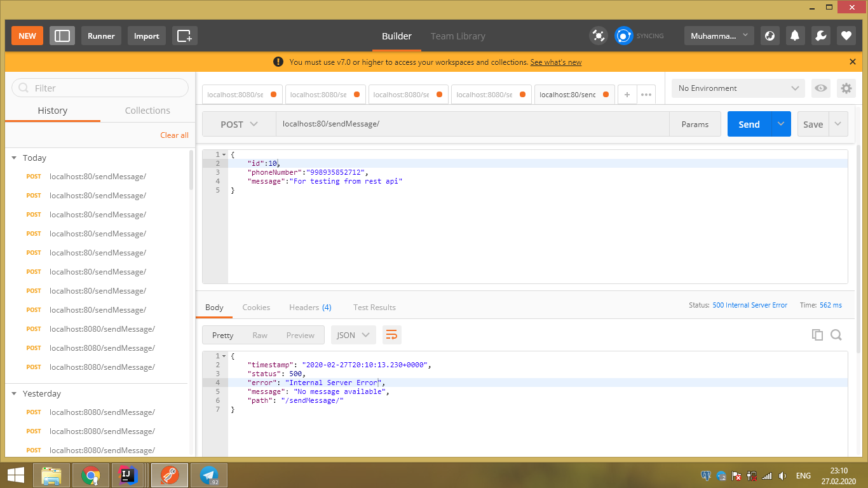Viewport: 868px width, 488px height.
Task: Toggle the sidebar layout icon
Action: [x=62, y=36]
